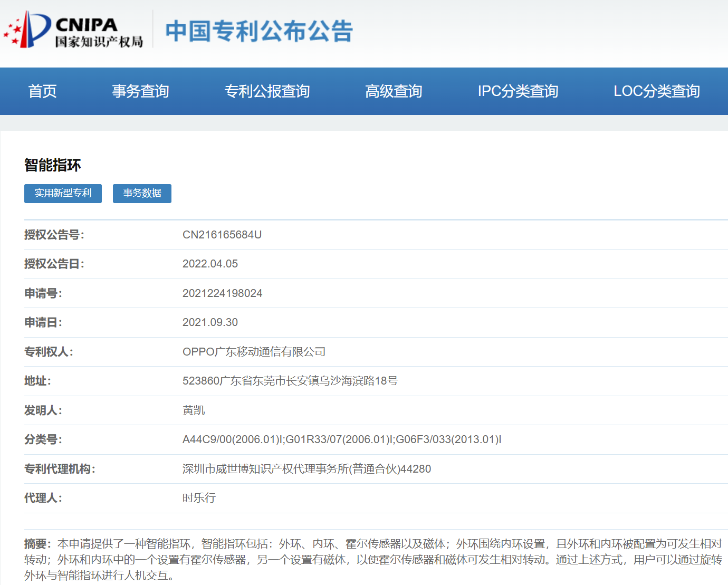Click the inventor name 黄凯
Viewport: 728px width, 585px height.
click(193, 410)
